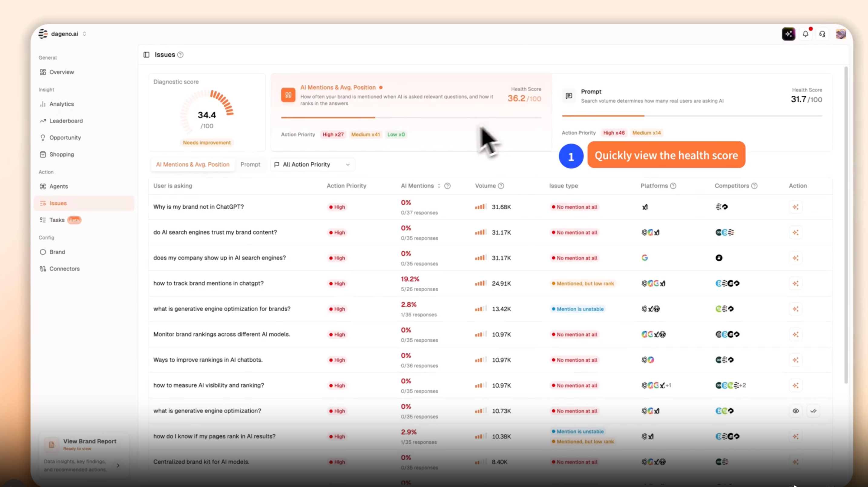Click the headset support icon
Image resolution: width=868 pixels, height=487 pixels.
tap(822, 34)
